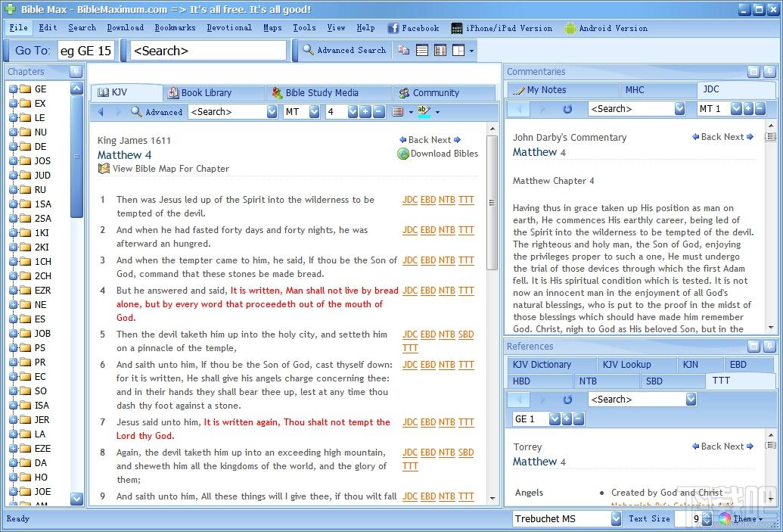Click the Download Bibles globe icon
783x532 pixels.
pos(403,154)
